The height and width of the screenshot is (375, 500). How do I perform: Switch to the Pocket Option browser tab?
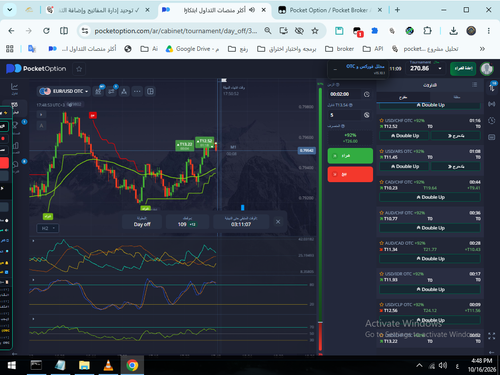click(328, 10)
